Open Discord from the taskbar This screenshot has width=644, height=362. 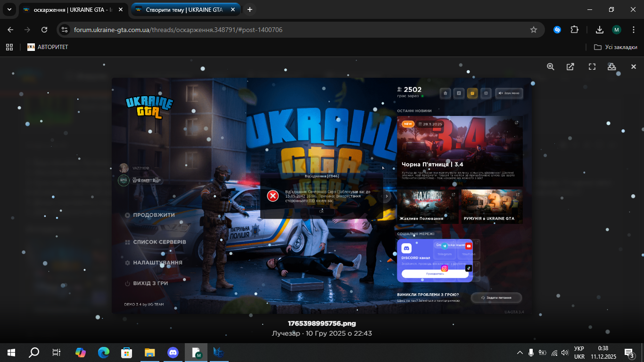coord(173,353)
